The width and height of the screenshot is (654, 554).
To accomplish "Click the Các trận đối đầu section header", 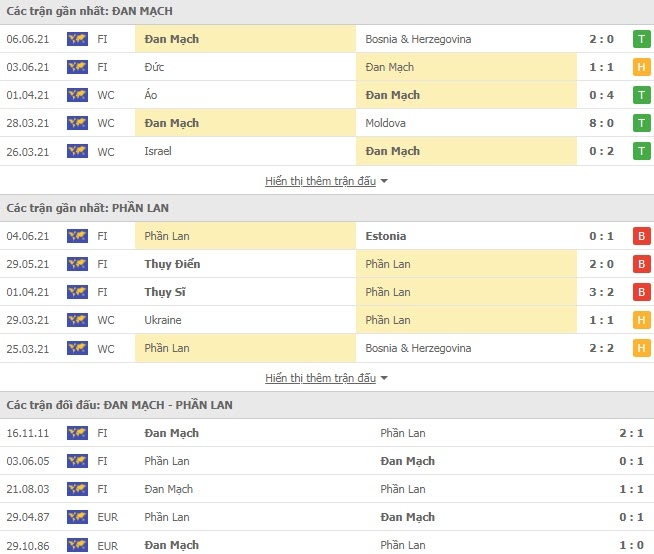I will tap(119, 405).
